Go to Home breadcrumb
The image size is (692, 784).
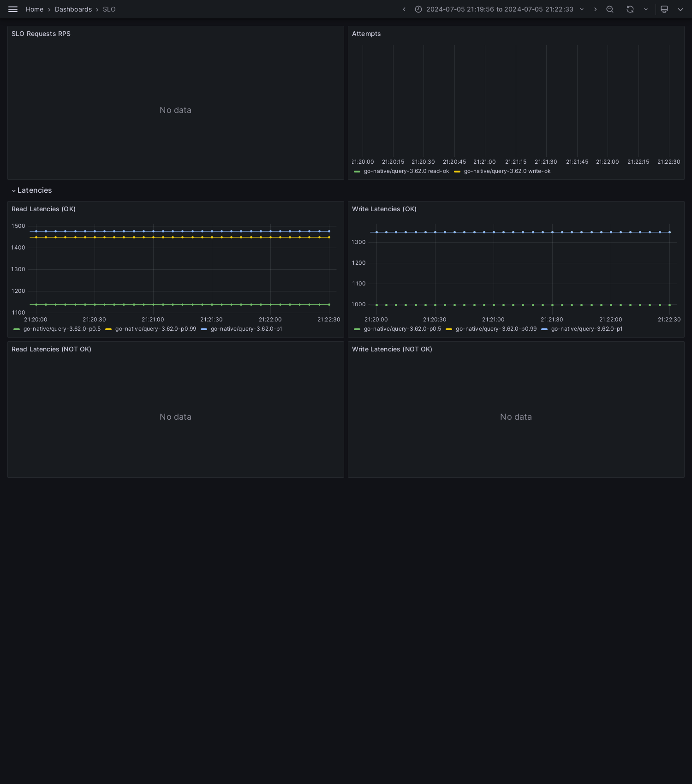35,9
